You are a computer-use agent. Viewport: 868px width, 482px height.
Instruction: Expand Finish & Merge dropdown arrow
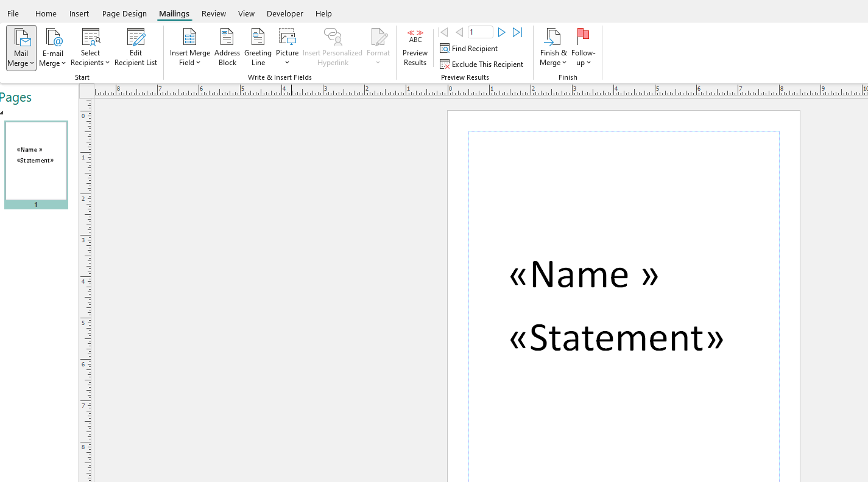click(x=565, y=63)
